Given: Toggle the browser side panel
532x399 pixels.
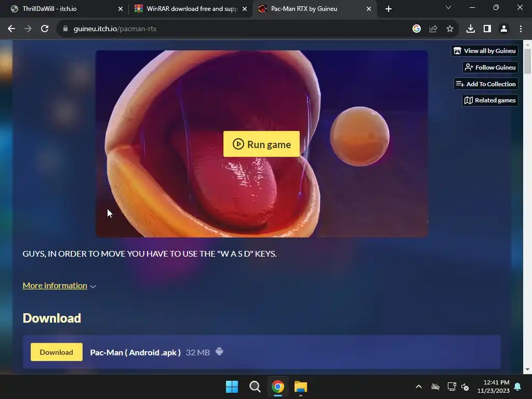Looking at the screenshot, I should pos(487,29).
